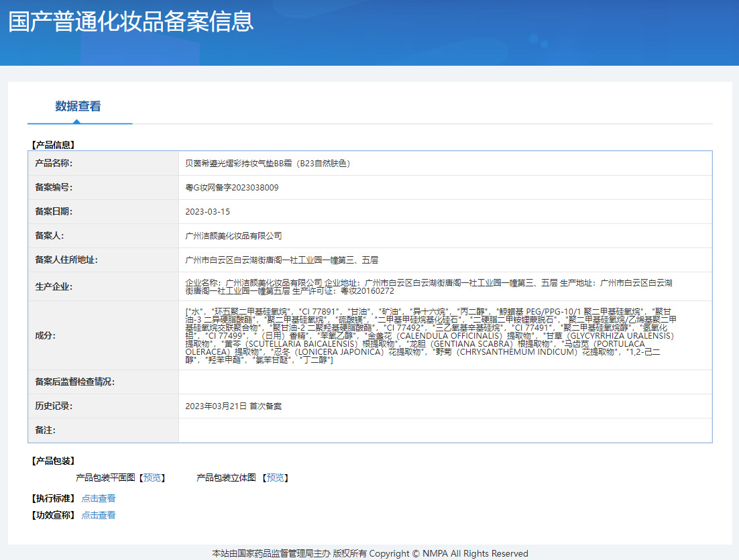Click the 备案人住所地址 address value
Image resolution: width=739 pixels, height=560 pixels.
[x=286, y=260]
